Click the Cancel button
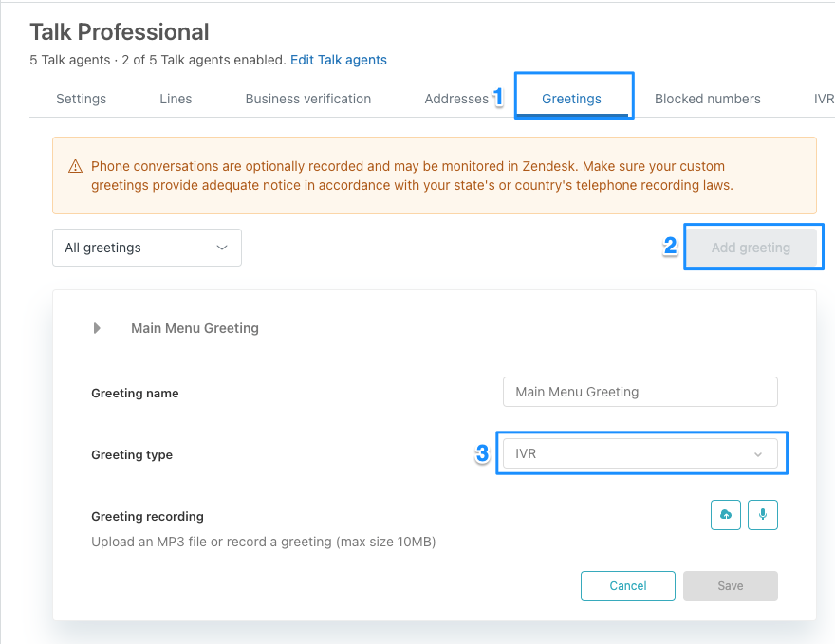This screenshot has height=644, width=835. (628, 586)
